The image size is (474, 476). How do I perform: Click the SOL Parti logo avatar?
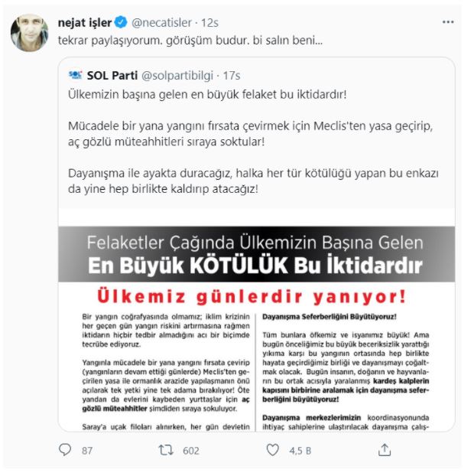tap(75, 75)
